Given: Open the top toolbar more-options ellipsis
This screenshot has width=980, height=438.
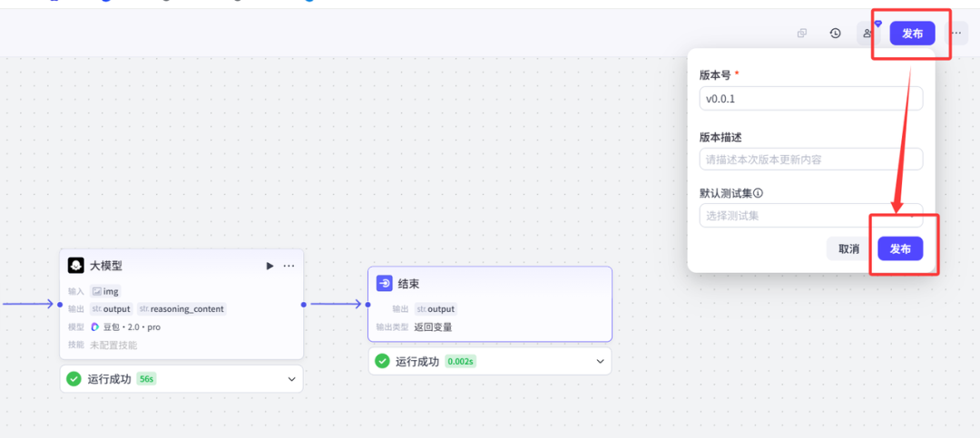Looking at the screenshot, I should 956,34.
